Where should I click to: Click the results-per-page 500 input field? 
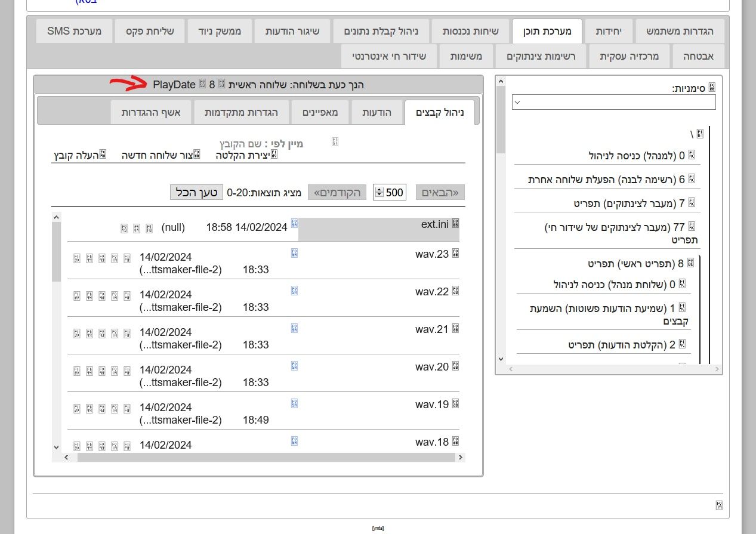tap(395, 192)
